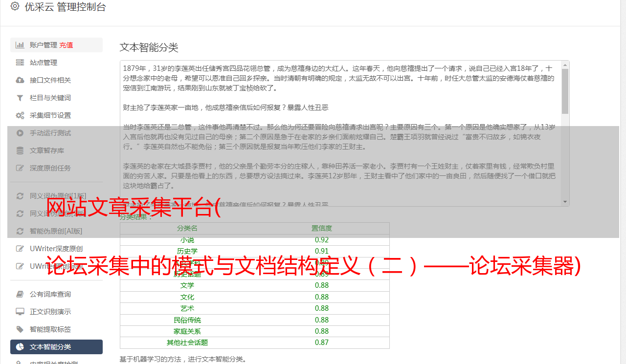This screenshot has width=626, height=364.
Task: Click the 文化 category cell
Action: (187, 297)
